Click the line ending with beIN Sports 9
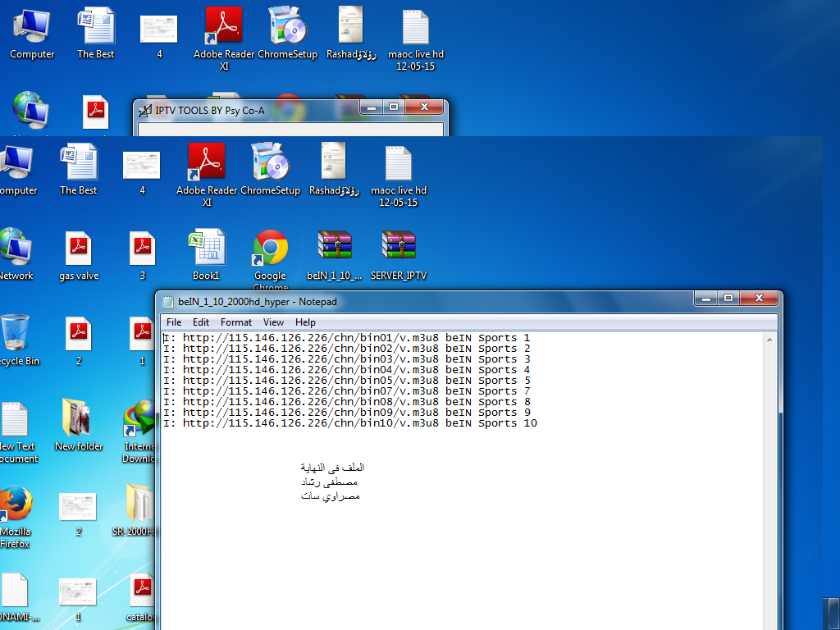The height and width of the screenshot is (630, 840). coord(347,413)
